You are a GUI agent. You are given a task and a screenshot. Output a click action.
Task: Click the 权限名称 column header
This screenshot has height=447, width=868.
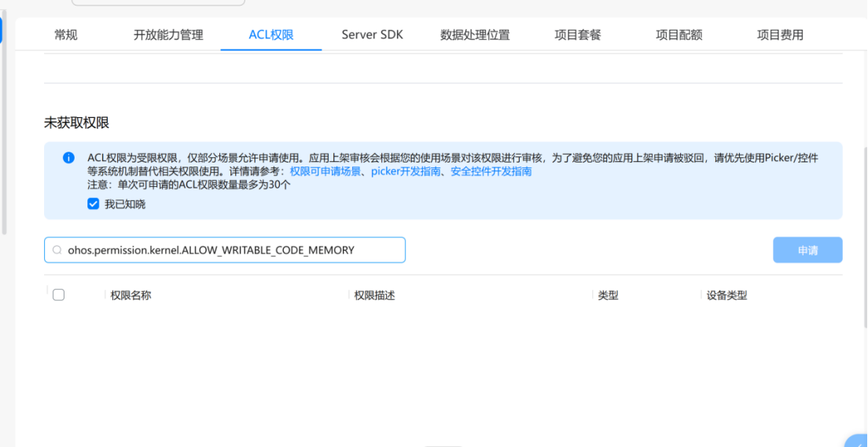131,295
